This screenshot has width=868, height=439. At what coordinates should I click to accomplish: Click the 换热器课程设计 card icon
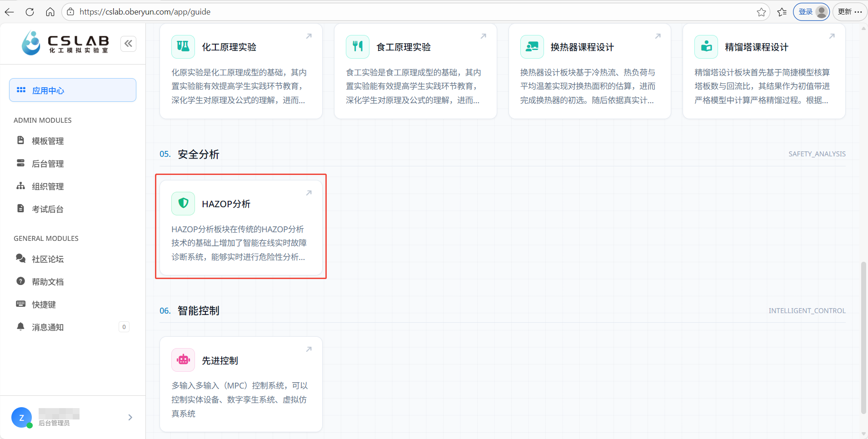point(532,46)
